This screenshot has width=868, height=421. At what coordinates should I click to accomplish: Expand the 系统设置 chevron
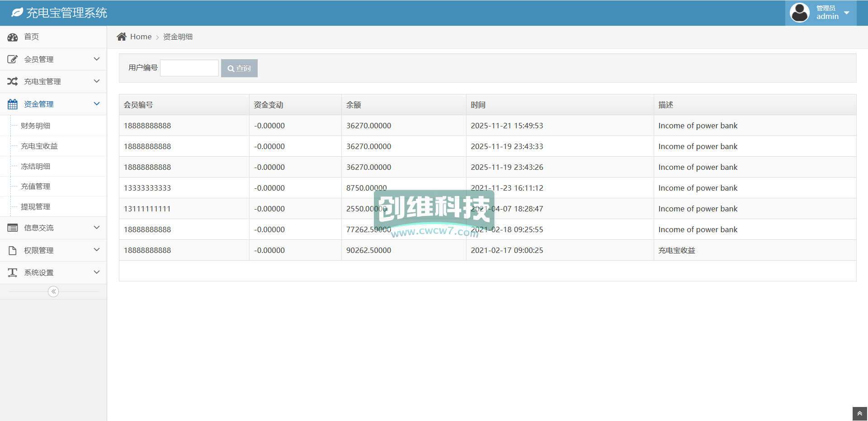pos(96,272)
